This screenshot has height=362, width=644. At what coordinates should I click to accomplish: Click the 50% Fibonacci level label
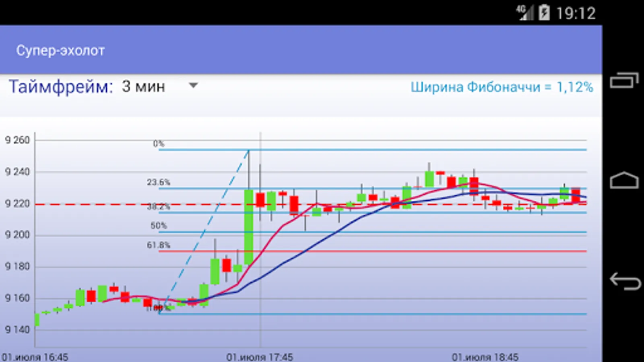coord(159,226)
